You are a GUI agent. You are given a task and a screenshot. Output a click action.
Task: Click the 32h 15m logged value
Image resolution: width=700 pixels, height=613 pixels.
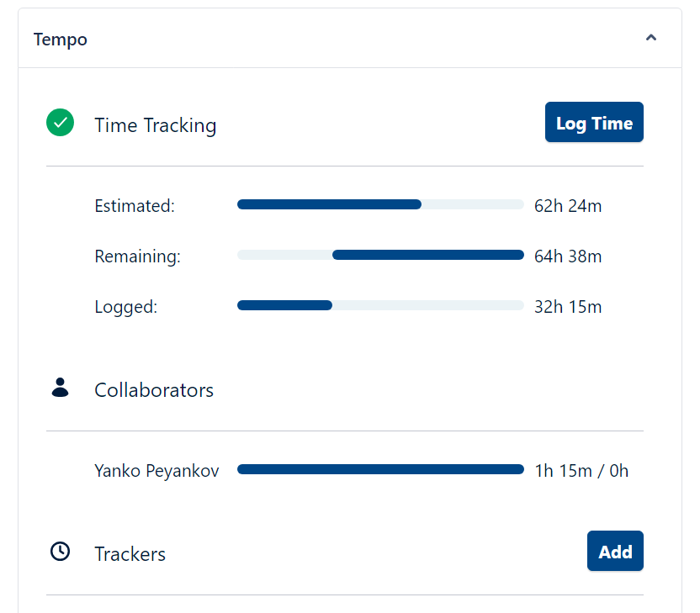tap(568, 307)
